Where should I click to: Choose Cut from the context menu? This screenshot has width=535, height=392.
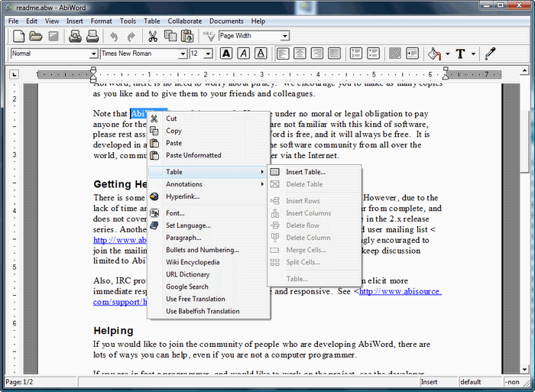click(209, 118)
